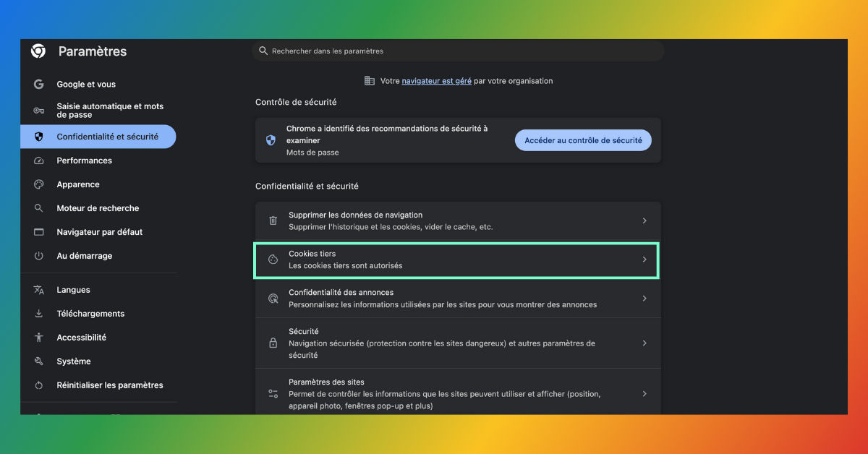Image resolution: width=868 pixels, height=454 pixels.
Task: Click the trash icon for browsing data
Action: coord(273,220)
